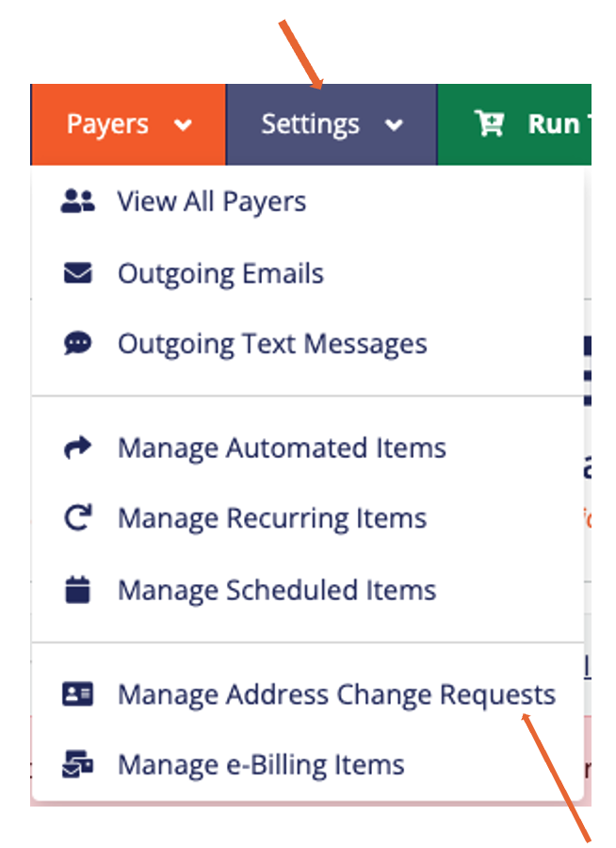Select Manage Address Change Requests
Viewport: 616px width, 848px height.
point(336,695)
